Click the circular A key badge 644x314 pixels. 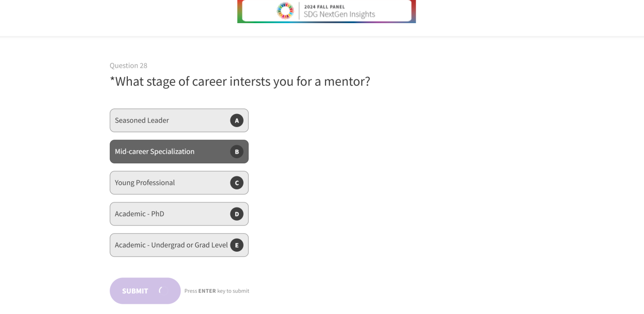(x=237, y=121)
